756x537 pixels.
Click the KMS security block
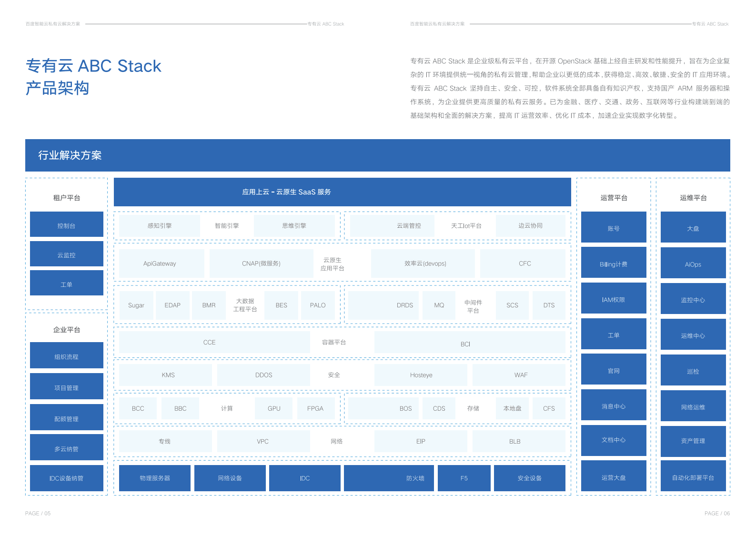click(165, 375)
